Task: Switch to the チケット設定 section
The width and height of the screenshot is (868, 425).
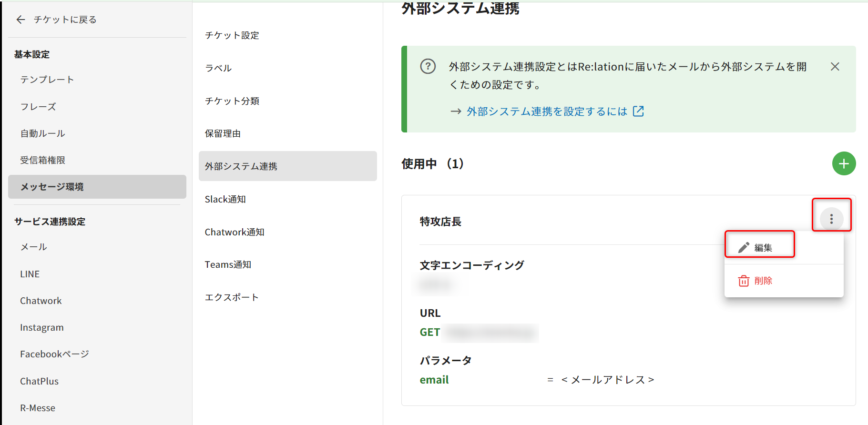Action: point(232,35)
